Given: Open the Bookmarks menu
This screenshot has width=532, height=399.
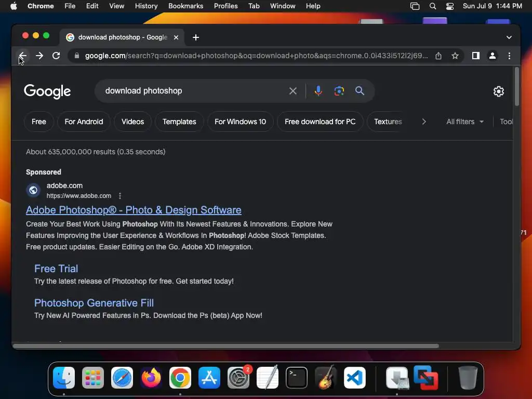Looking at the screenshot, I should pos(185,6).
